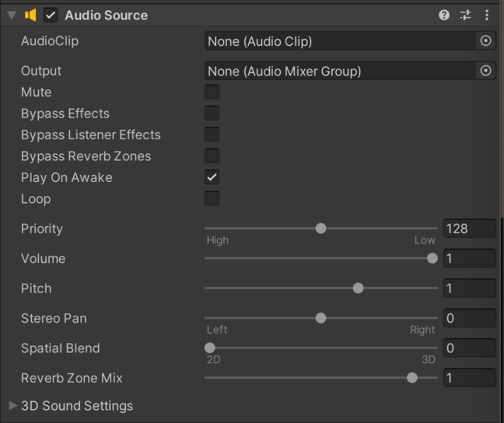The width and height of the screenshot is (504, 423).
Task: Open the component presets sliders icon
Action: pyautogui.click(x=466, y=15)
